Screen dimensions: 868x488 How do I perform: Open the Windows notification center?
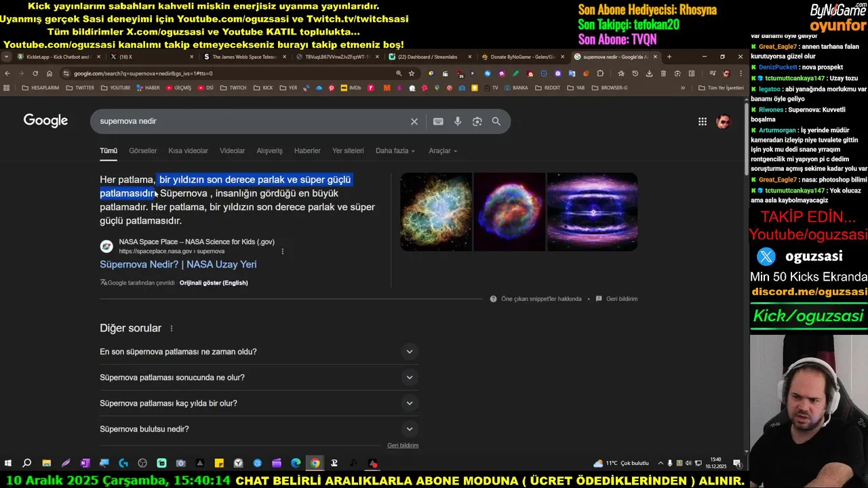pyautogui.click(x=737, y=464)
